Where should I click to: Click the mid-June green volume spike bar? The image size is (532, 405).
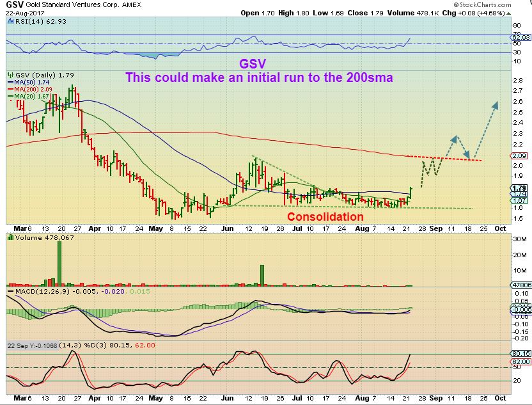(x=262, y=275)
